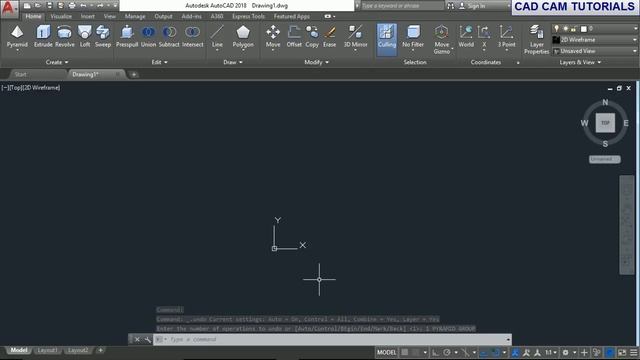640x360 pixels.
Task: Open a new drawing tab with plus
Action: 133,75
